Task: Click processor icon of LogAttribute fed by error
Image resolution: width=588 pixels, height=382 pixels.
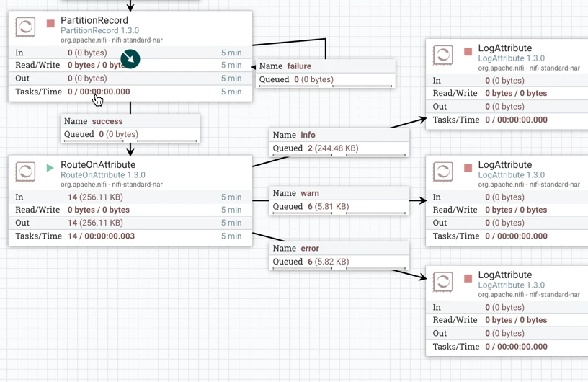Action: [x=442, y=282]
